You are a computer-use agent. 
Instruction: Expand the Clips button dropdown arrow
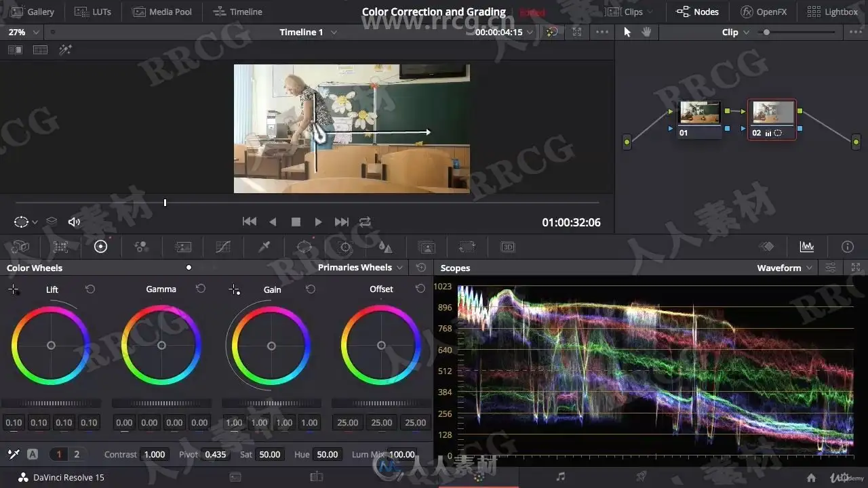pos(650,12)
